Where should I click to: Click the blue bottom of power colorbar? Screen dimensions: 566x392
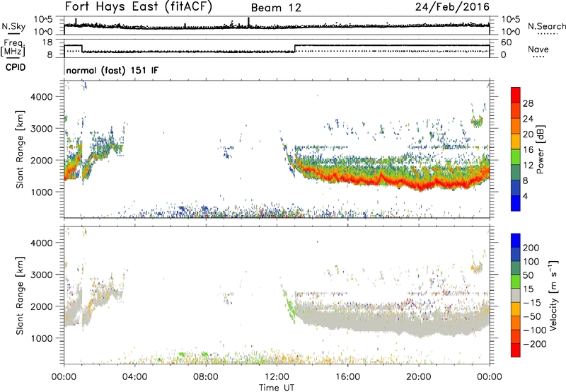coord(516,203)
